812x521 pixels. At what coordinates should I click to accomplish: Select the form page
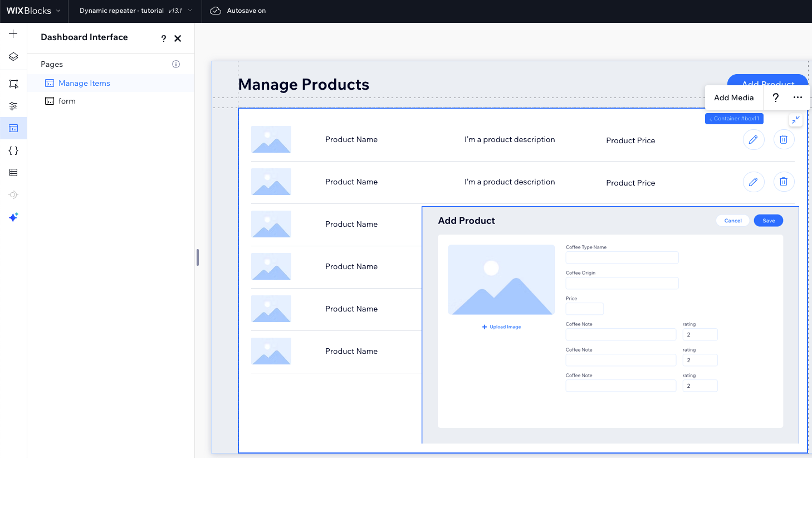67,101
